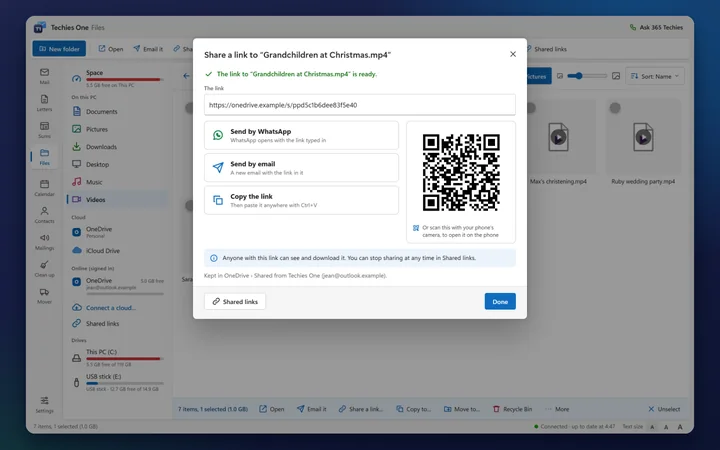Send the link by WhatsApp
Screen dimensions: 720x450
click(301, 135)
